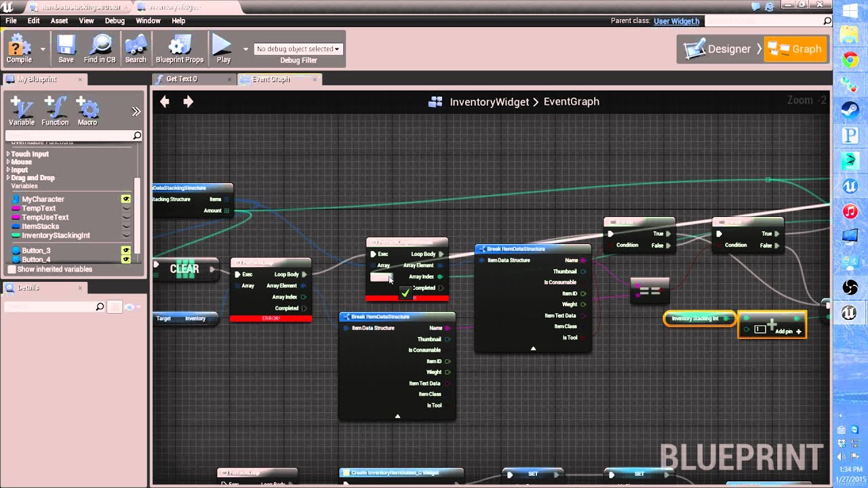Add a new Macro
Screen dimensions: 868x488
click(87, 111)
